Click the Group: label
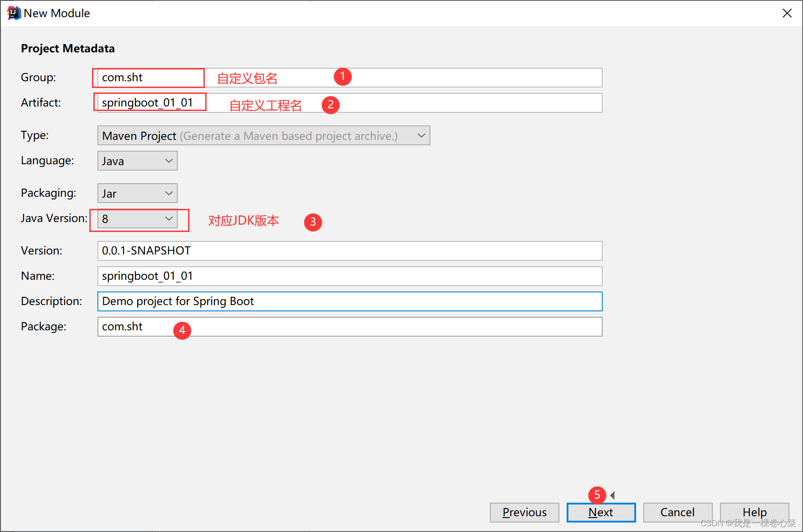 38,78
